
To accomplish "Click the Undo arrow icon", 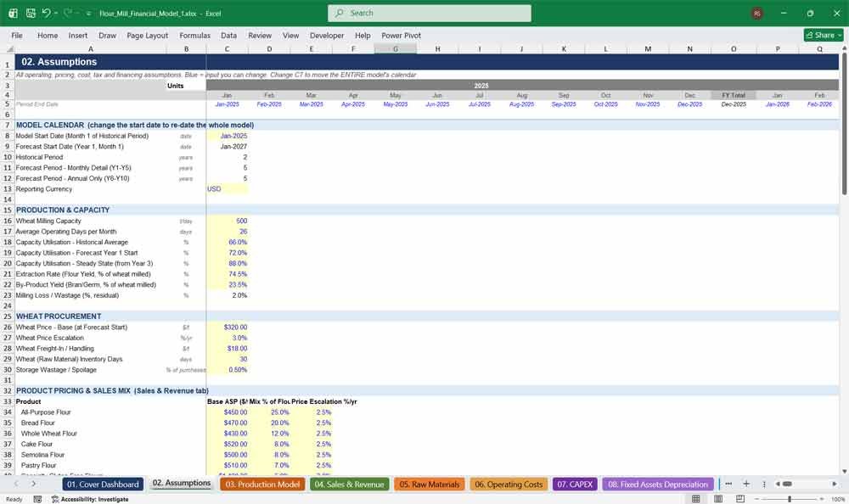I will 46,13.
